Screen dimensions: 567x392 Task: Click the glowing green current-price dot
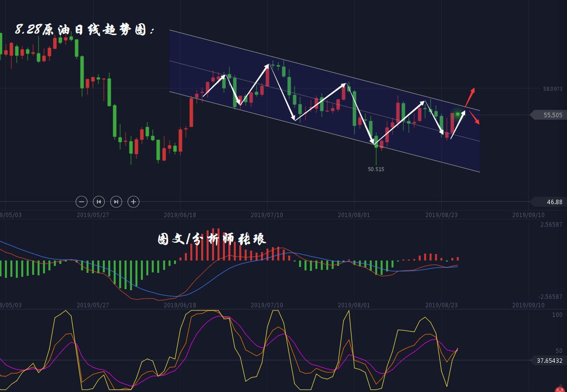tap(458, 115)
